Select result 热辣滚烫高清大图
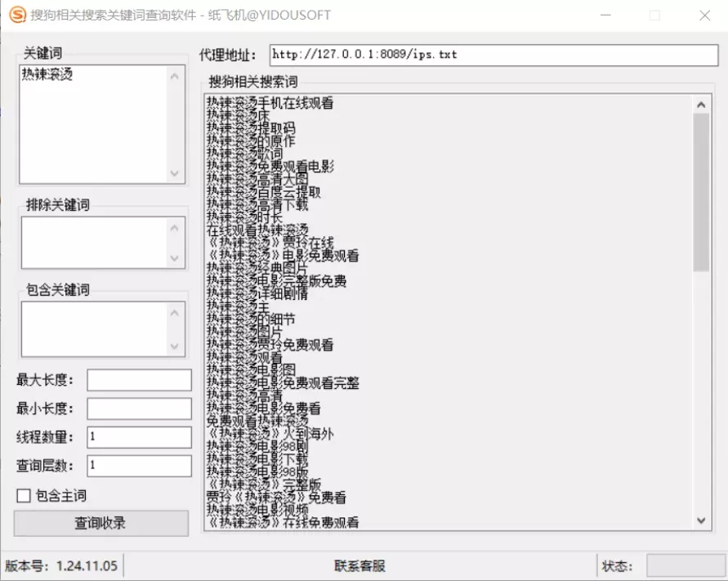Screen dimensions: 728x581 tap(257, 179)
